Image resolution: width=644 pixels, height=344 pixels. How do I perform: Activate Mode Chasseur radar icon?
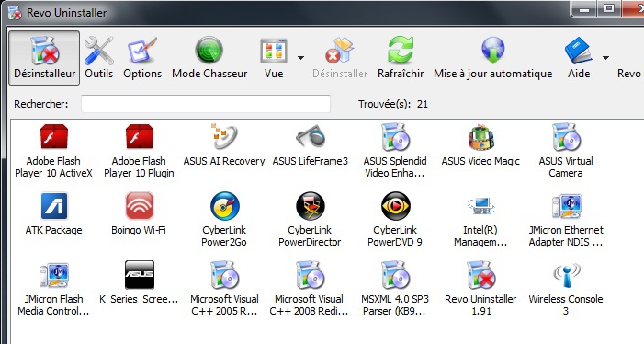pos(209,51)
